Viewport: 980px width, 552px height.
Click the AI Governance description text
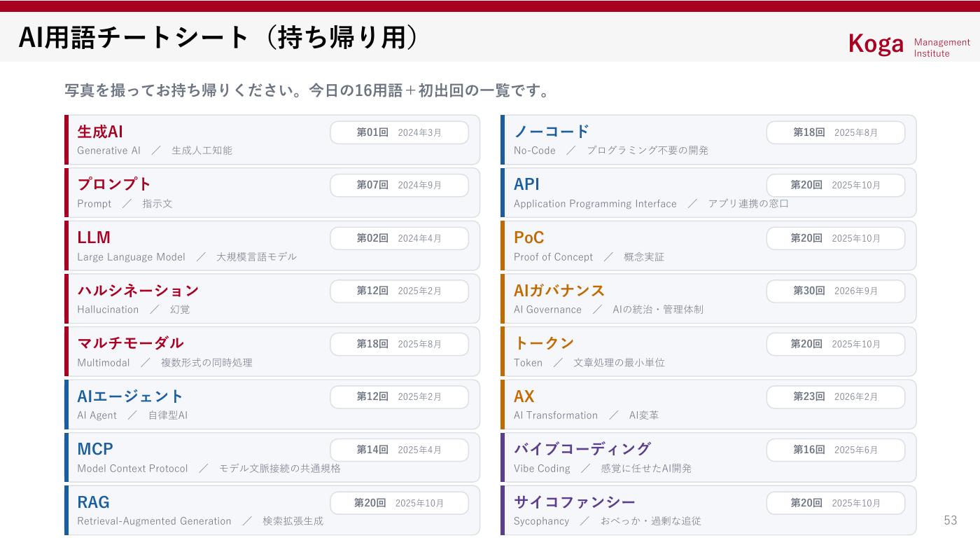[x=608, y=310]
